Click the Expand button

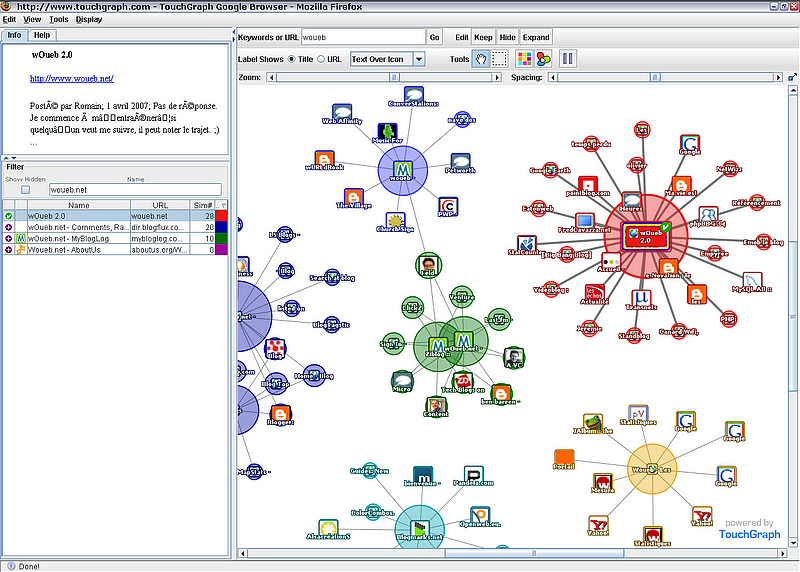[x=536, y=37]
